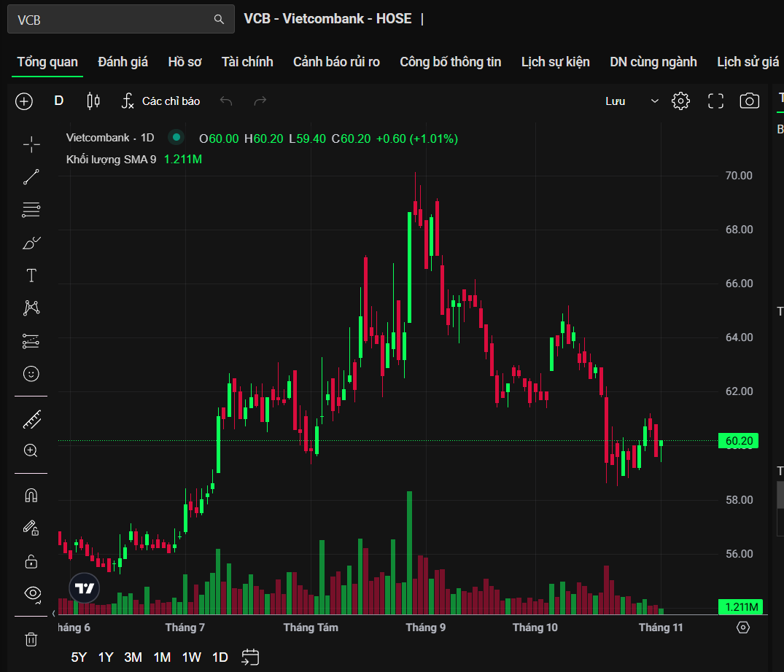Click the trash icon to remove drawings

point(31,639)
